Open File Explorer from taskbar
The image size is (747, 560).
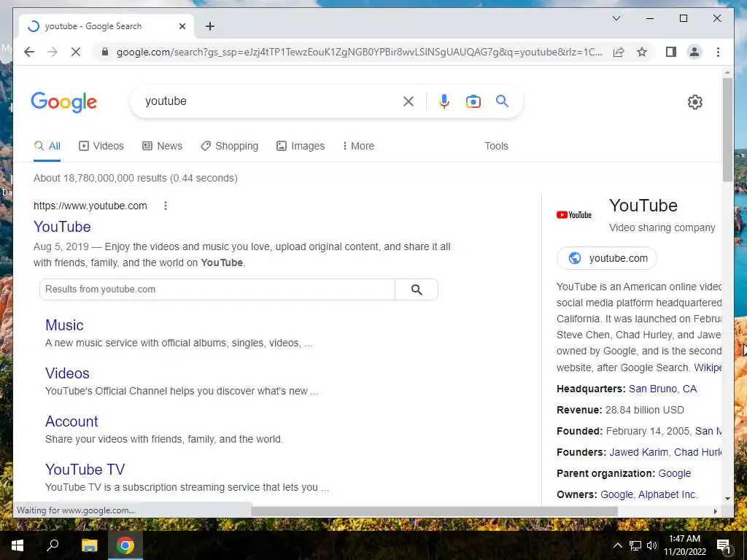click(89, 545)
